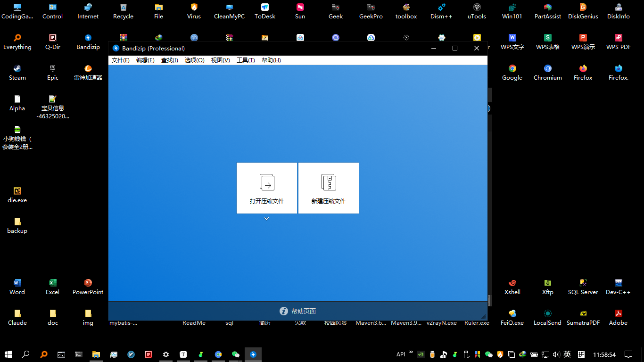Select the WPS表格 desktop icon
The width and height of the screenshot is (644, 362).
[x=548, y=41]
